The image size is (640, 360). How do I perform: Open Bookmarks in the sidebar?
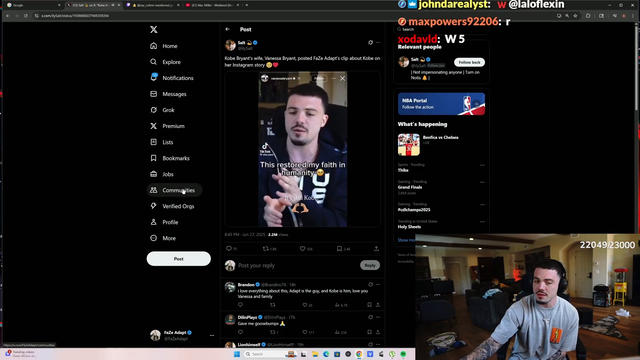tap(170, 158)
